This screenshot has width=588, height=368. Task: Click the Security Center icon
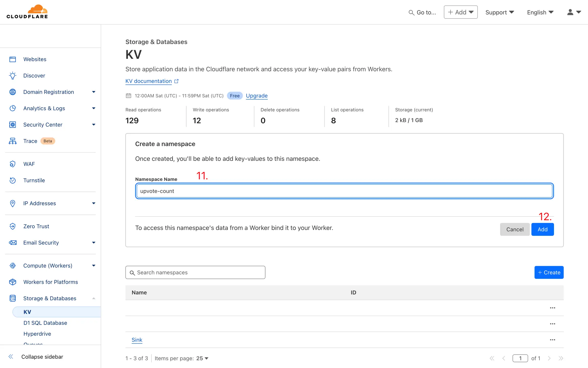coord(13,125)
